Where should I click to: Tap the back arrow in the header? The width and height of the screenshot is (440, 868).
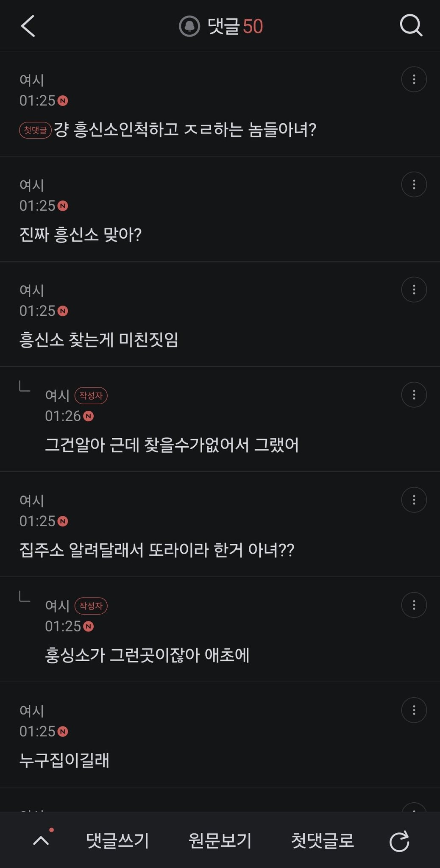[28, 26]
